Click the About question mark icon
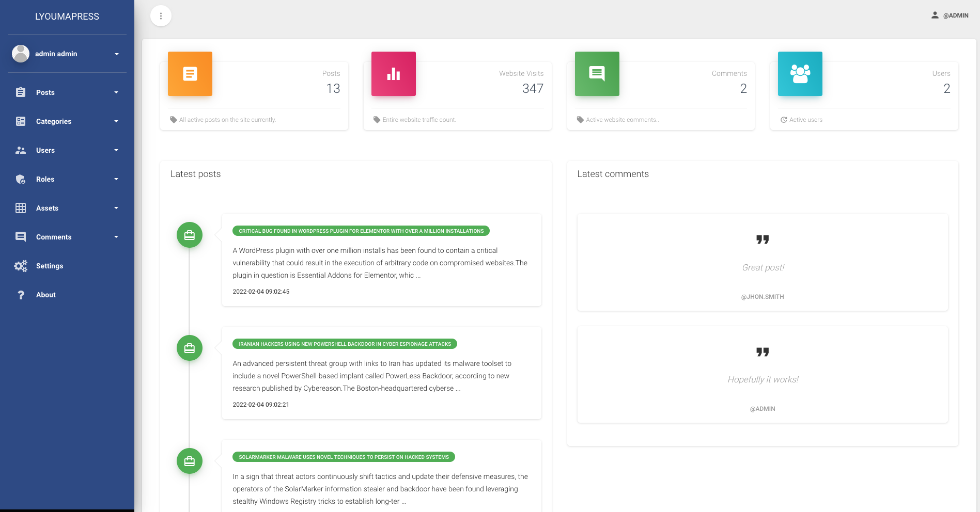The width and height of the screenshot is (980, 512). pyautogui.click(x=21, y=295)
